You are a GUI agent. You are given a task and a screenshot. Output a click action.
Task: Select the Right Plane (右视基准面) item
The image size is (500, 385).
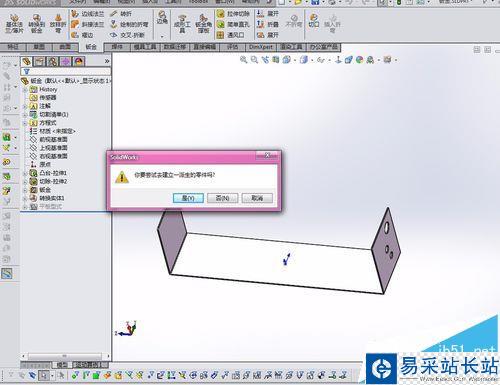pos(49,156)
